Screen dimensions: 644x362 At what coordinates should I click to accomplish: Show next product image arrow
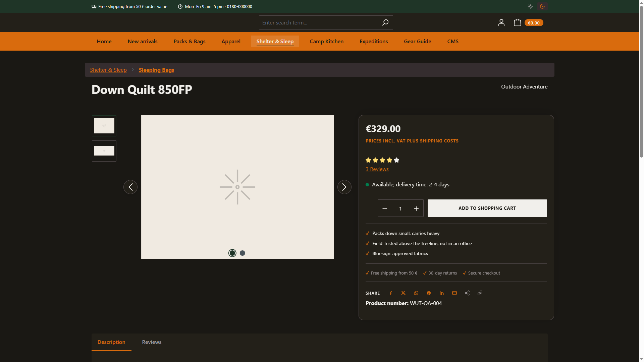[344, 187]
